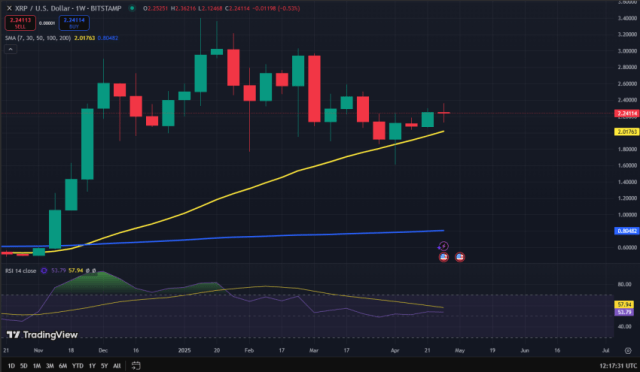This screenshot has height=372, width=640.
Task: Click the purple RSI indicator circle icon
Action: (x=44, y=271)
